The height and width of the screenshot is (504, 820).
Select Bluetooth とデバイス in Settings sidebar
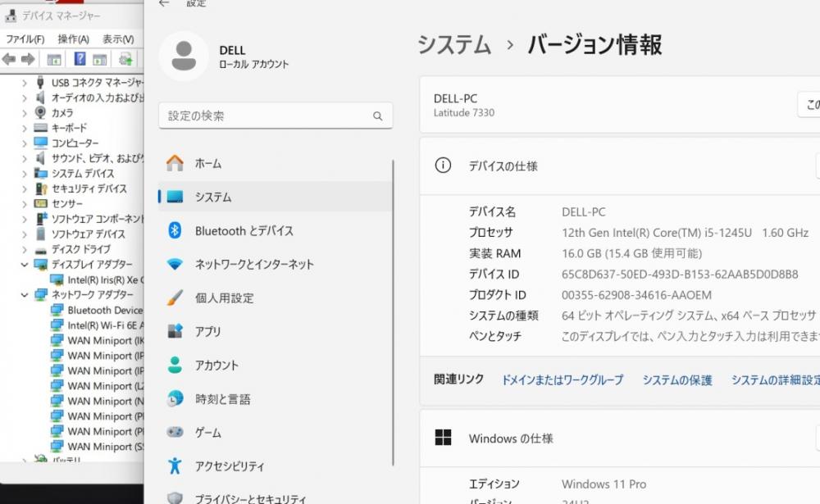[x=275, y=230]
